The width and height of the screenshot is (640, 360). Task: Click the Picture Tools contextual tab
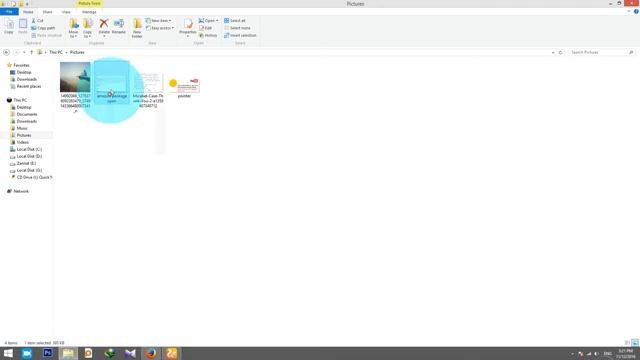(89, 3)
